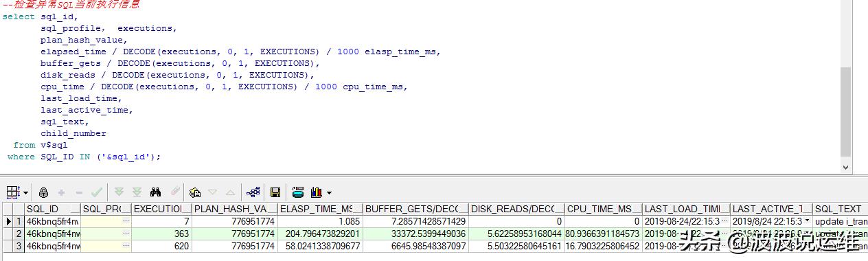Click the 'from v$sql' line in the editor
Screen dimensions: 868x261
[41, 145]
